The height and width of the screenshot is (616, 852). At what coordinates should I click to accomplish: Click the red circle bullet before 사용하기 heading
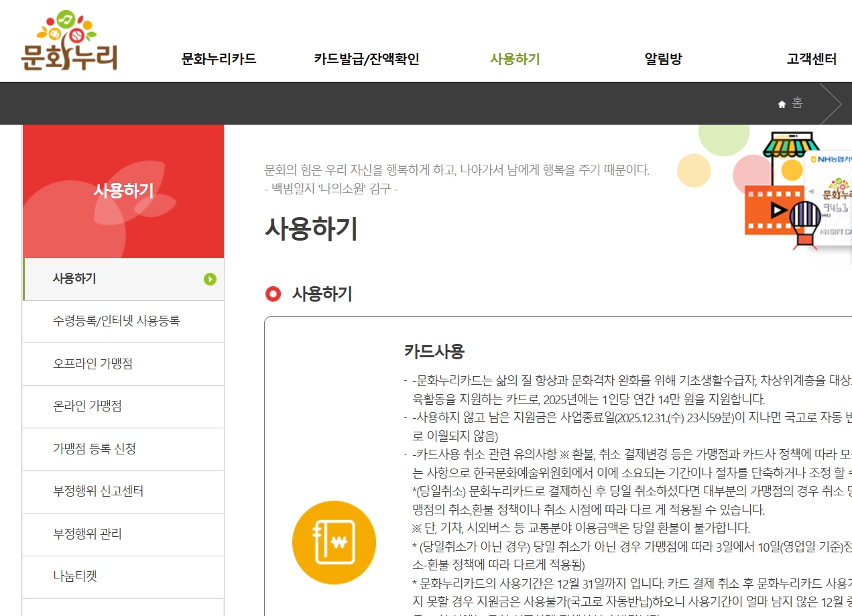273,294
